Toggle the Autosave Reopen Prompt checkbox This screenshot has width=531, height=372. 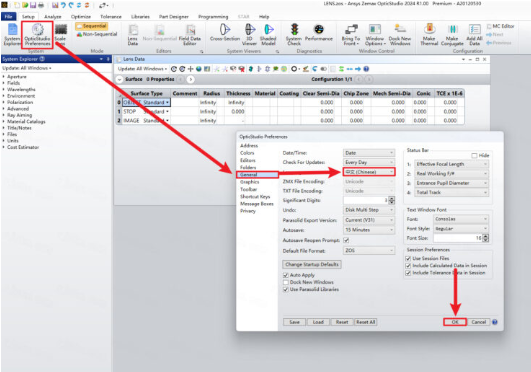click(x=346, y=240)
